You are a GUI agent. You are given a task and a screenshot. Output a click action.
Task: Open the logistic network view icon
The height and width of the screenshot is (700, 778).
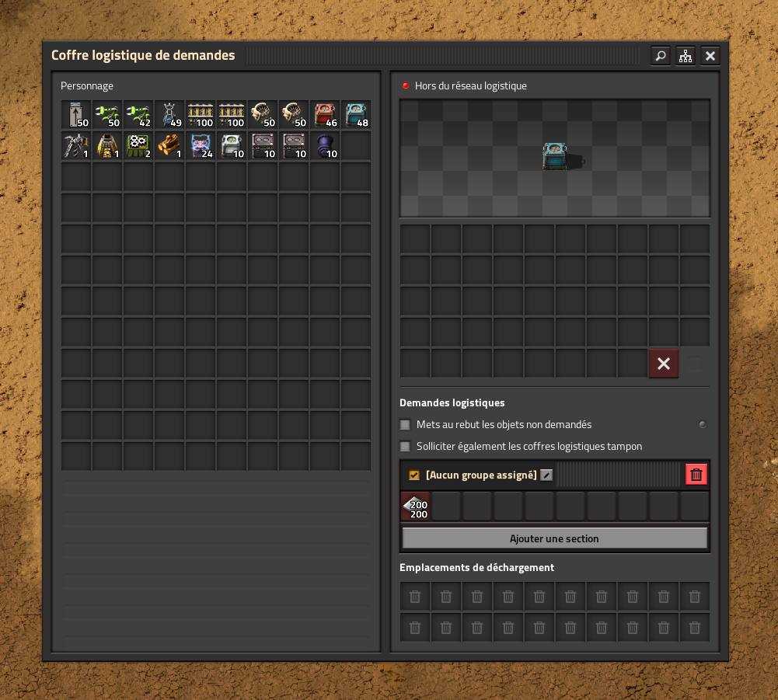685,56
